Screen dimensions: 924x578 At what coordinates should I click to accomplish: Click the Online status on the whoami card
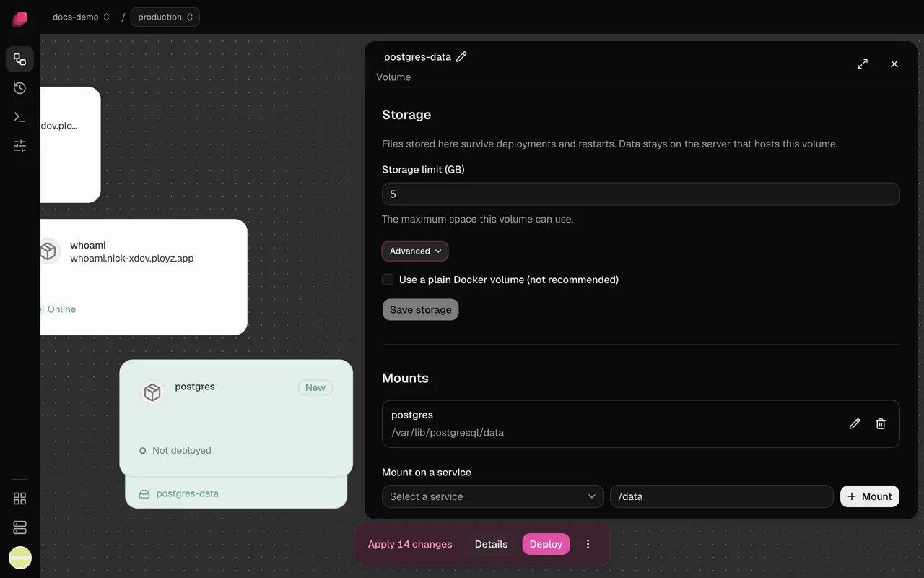pos(61,309)
